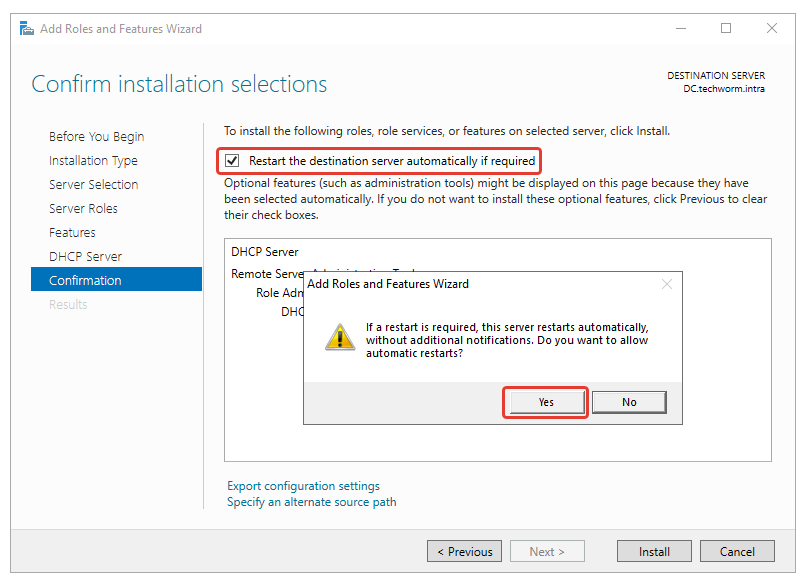The image size is (805, 582).
Task: Select the Confirmation step
Action: 85,281
